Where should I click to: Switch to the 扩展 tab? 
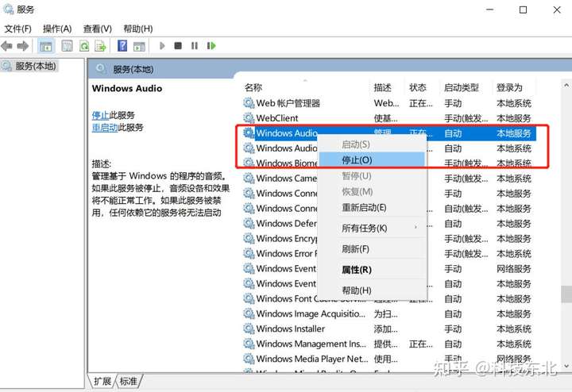pyautogui.click(x=102, y=381)
